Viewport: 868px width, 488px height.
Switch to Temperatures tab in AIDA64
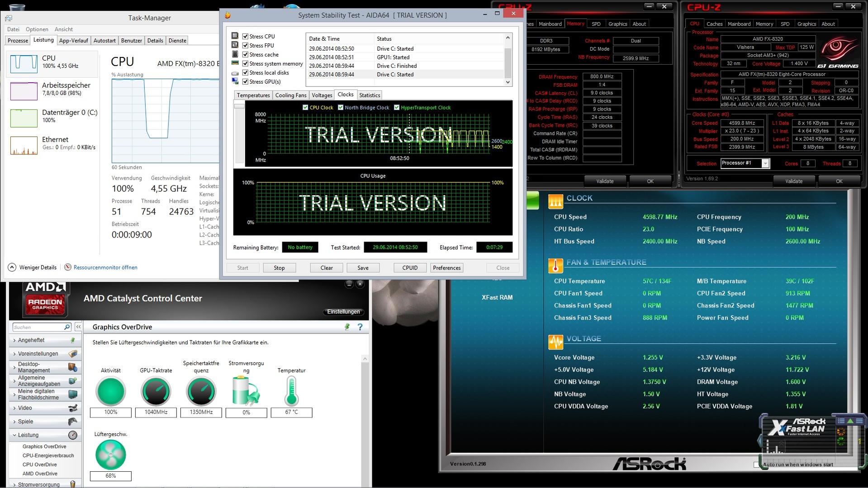pos(253,95)
